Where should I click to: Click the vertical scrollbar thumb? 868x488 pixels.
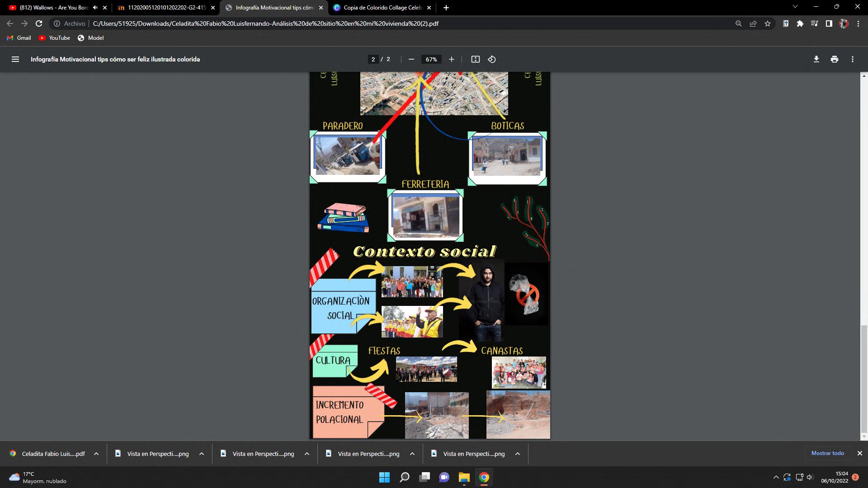[x=864, y=379]
